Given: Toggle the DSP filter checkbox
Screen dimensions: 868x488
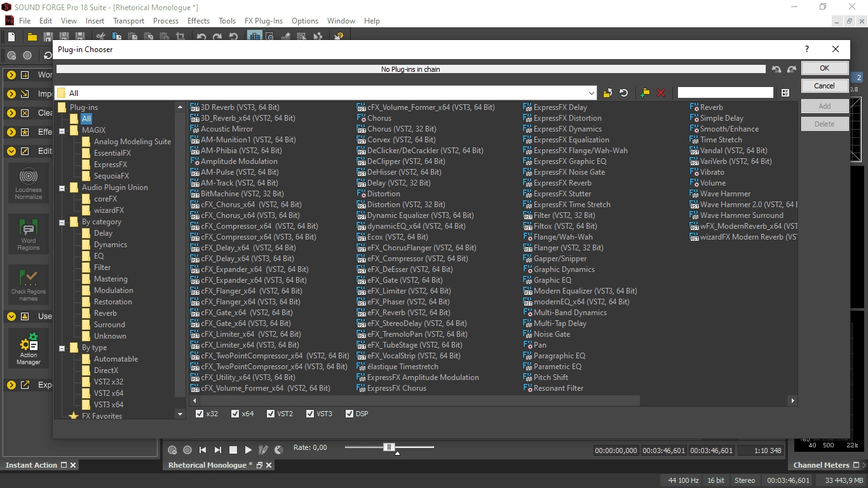Looking at the screenshot, I should (x=349, y=414).
